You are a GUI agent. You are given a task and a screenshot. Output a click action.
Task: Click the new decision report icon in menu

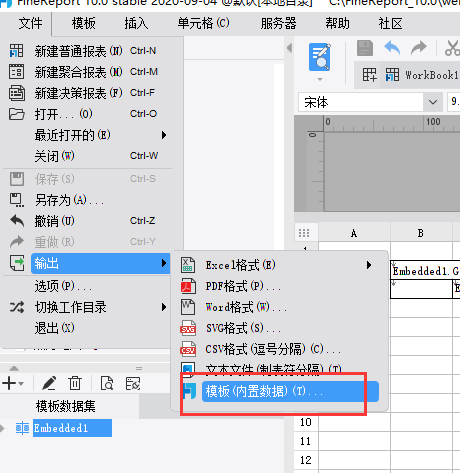[x=17, y=93]
